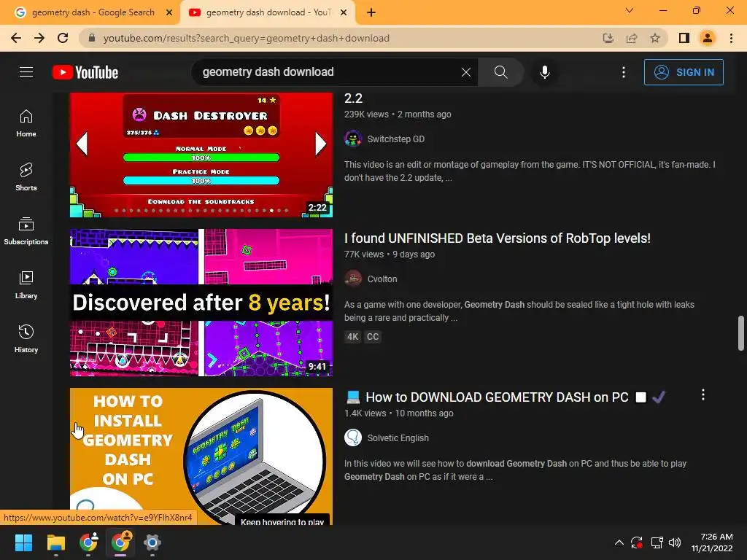The width and height of the screenshot is (747, 560).
Task: Visit the Switchstep GD channel name
Action: (396, 139)
